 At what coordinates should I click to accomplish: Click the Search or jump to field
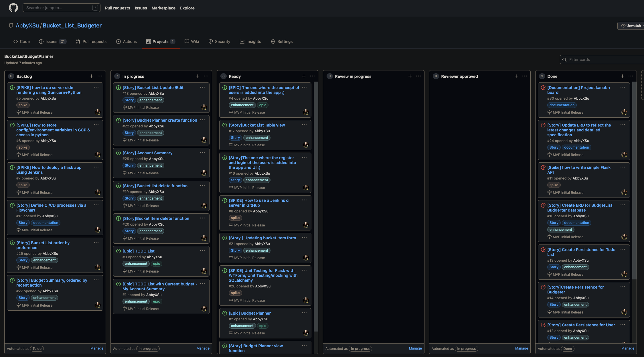[62, 8]
